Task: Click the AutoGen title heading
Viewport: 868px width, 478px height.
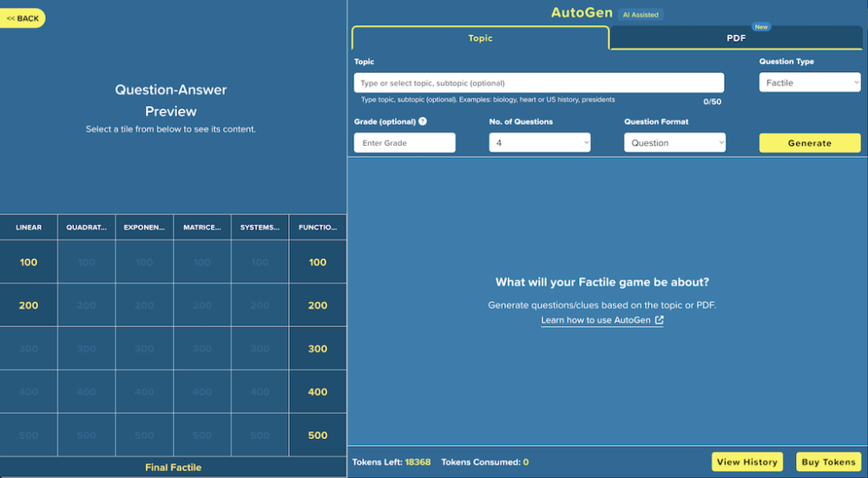Action: 582,13
